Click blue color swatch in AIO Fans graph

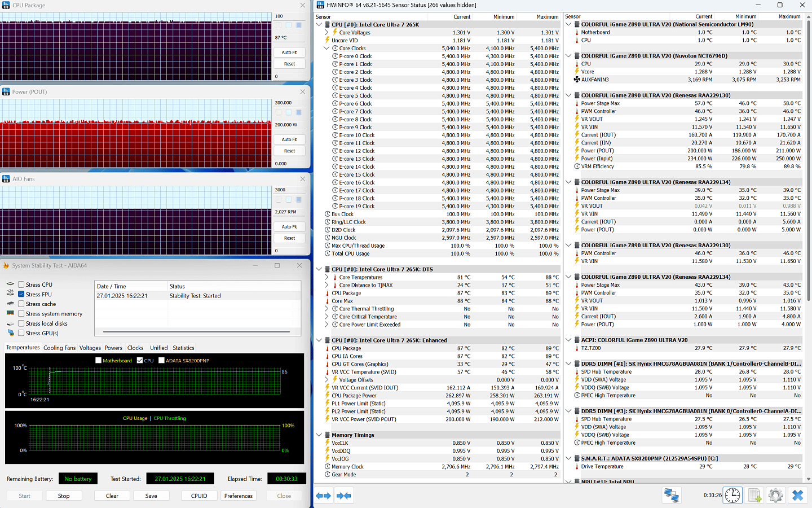(x=299, y=199)
